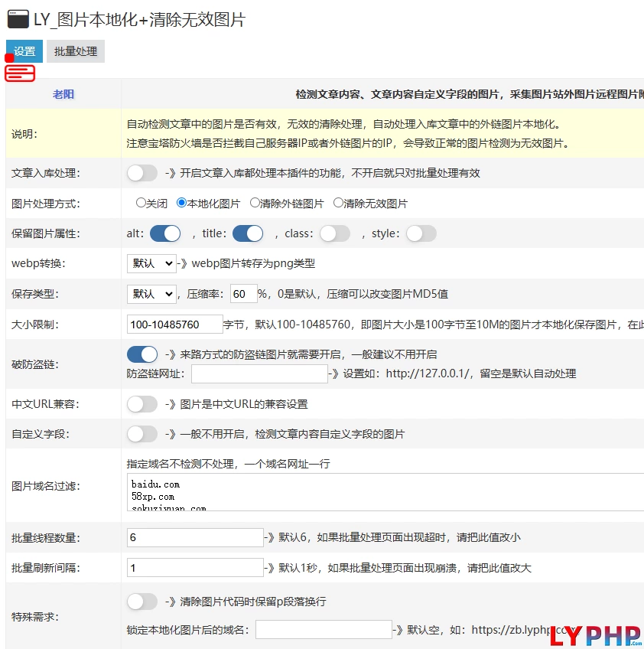
Task: Click the red list icon below tabs
Action: click(20, 73)
